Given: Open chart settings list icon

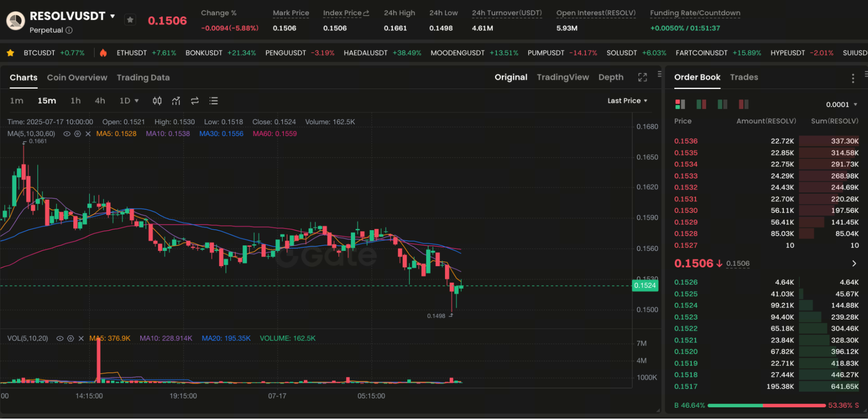Looking at the screenshot, I should 213,101.
